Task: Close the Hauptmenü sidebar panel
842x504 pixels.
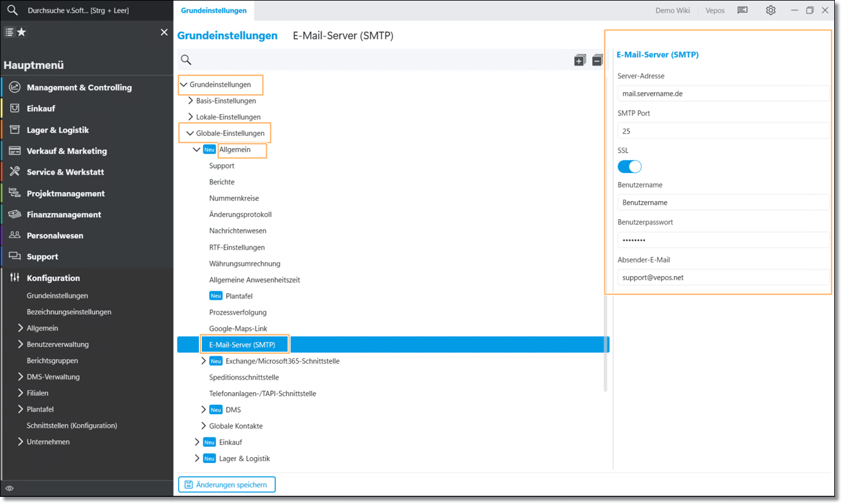Action: (164, 32)
